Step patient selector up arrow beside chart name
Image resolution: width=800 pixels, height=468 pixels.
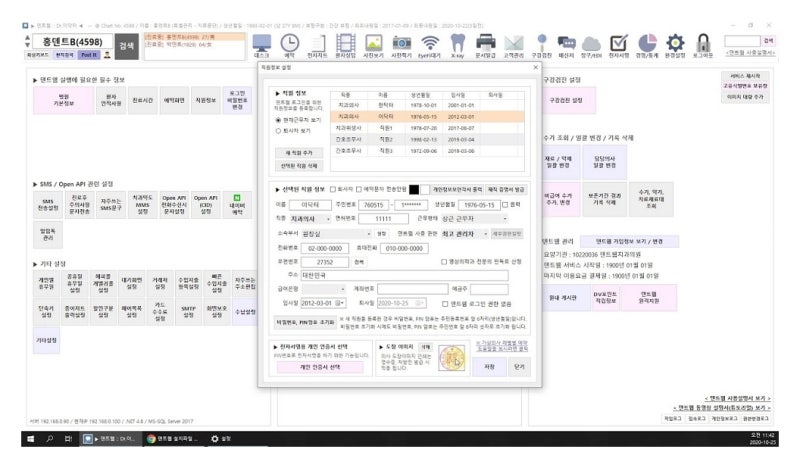tap(27, 38)
